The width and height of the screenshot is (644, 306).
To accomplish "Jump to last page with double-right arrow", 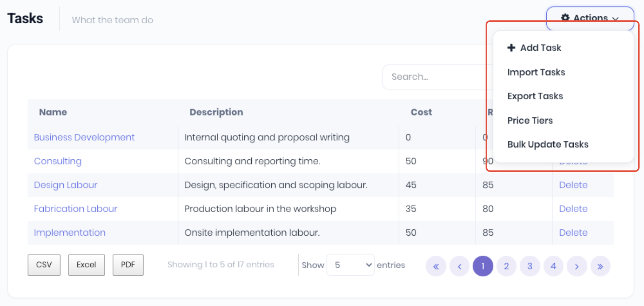I will click(x=600, y=266).
